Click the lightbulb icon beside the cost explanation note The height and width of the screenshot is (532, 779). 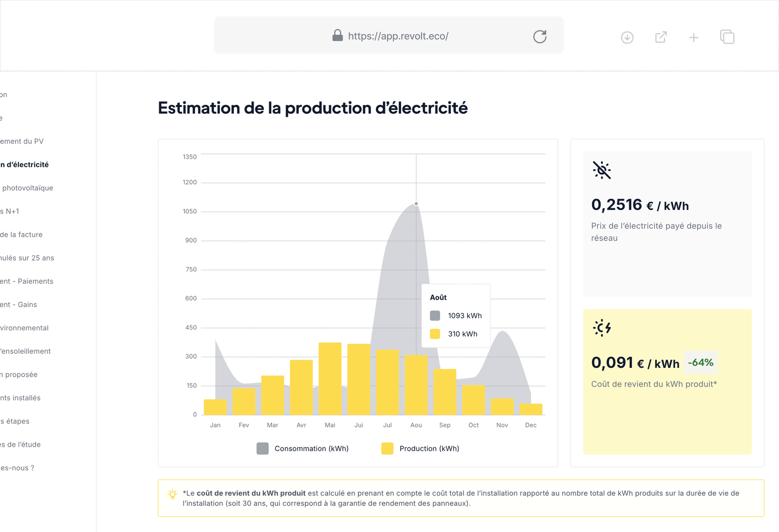(x=172, y=494)
